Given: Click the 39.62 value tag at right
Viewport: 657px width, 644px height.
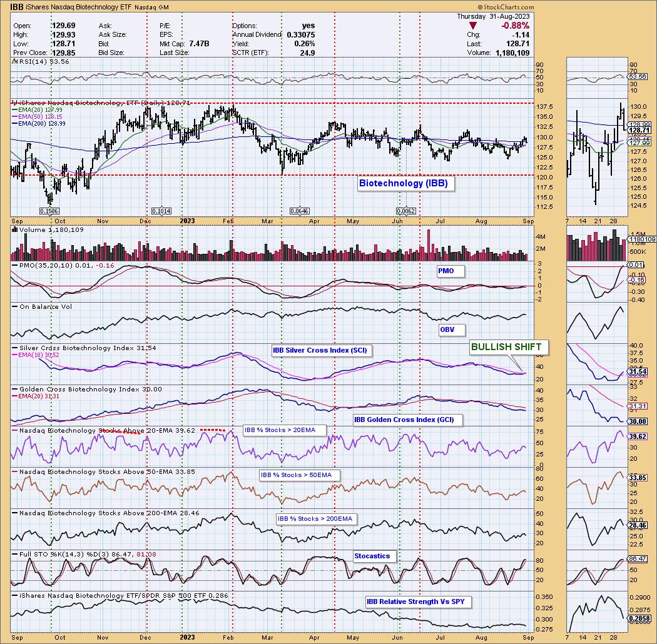Looking at the screenshot, I should pyautogui.click(x=638, y=436).
